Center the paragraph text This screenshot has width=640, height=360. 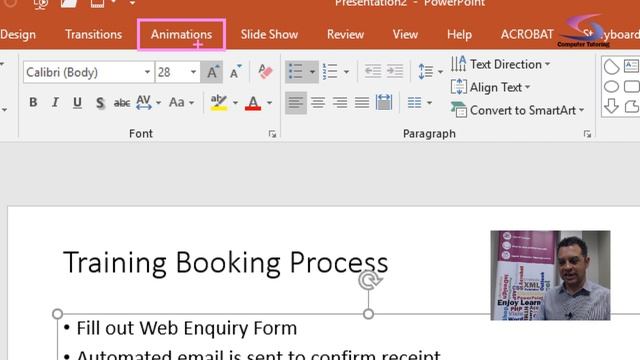point(318,102)
